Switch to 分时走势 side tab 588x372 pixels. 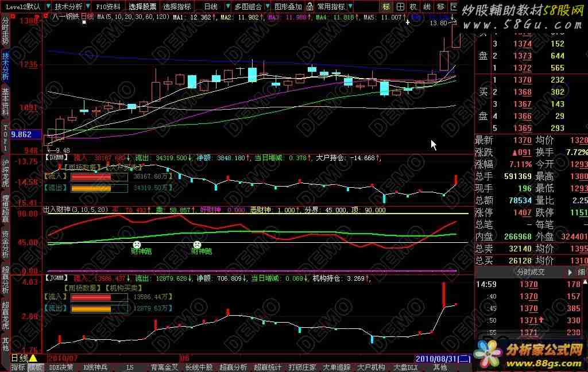click(5, 30)
